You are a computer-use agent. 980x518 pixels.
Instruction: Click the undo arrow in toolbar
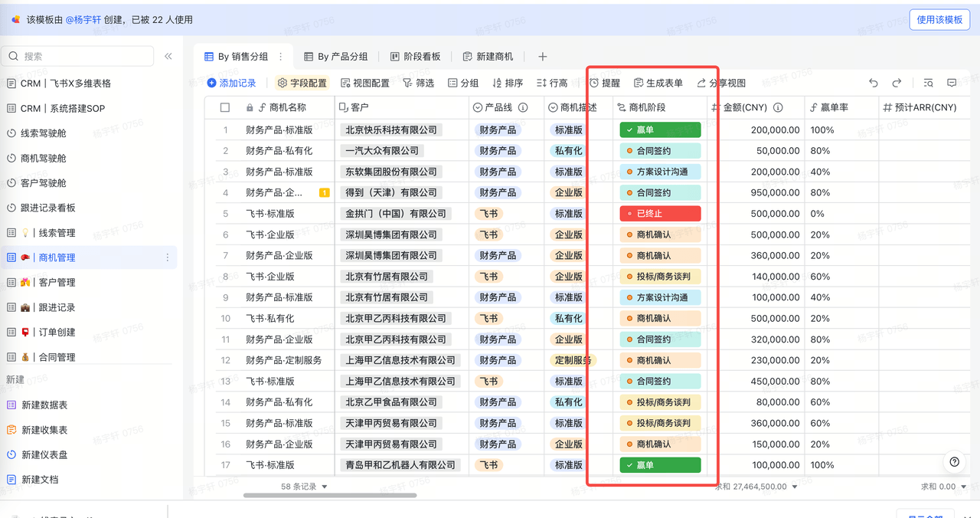point(874,83)
